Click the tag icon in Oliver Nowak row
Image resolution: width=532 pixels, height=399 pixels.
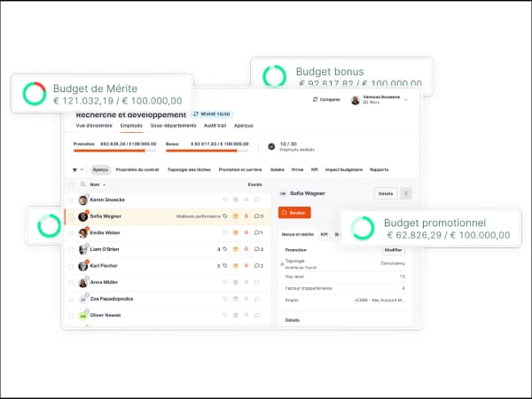tap(224, 315)
